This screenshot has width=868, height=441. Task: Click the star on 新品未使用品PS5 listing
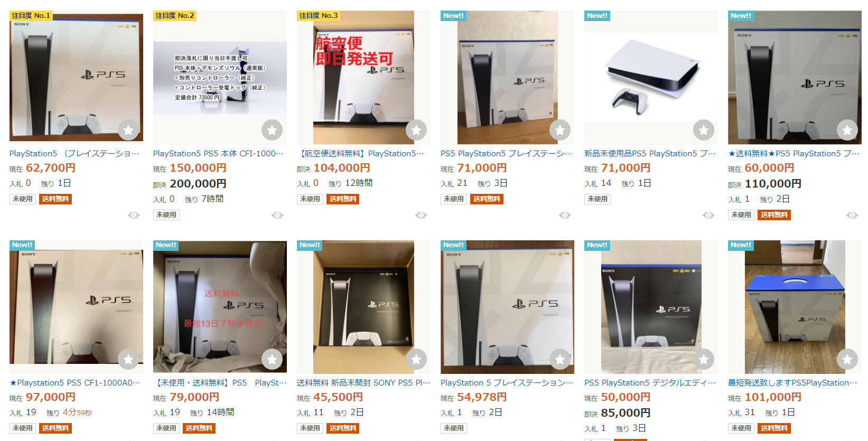coord(703,130)
